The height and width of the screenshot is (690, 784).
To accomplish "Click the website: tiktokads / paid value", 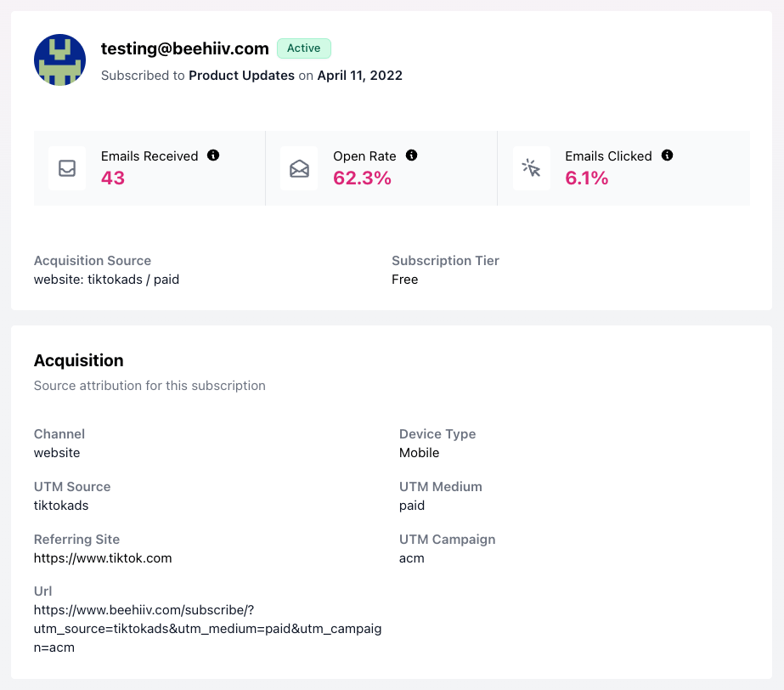I will 106,280.
